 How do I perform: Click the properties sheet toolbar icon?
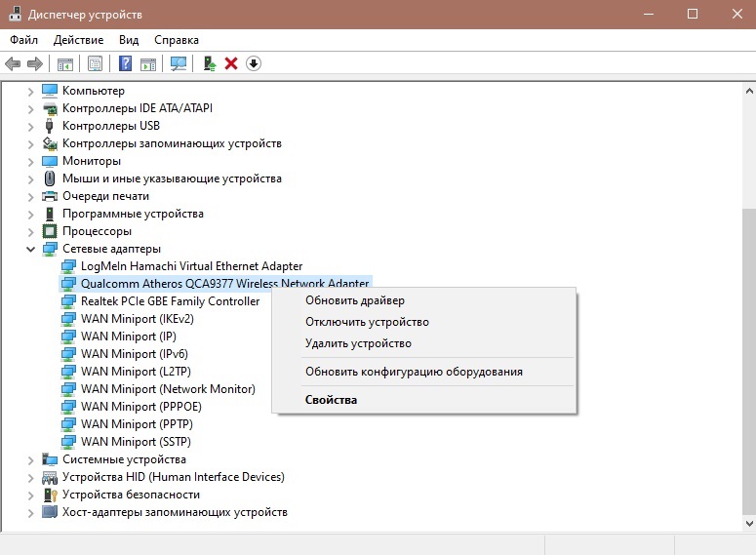[95, 63]
